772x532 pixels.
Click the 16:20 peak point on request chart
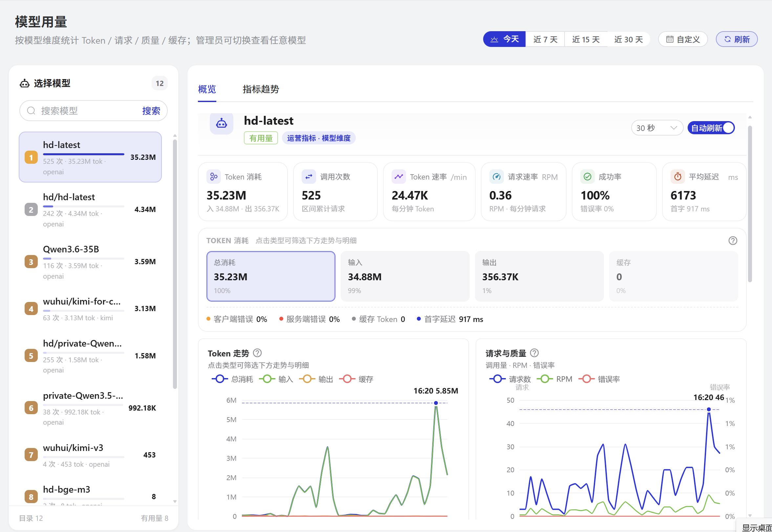709,409
